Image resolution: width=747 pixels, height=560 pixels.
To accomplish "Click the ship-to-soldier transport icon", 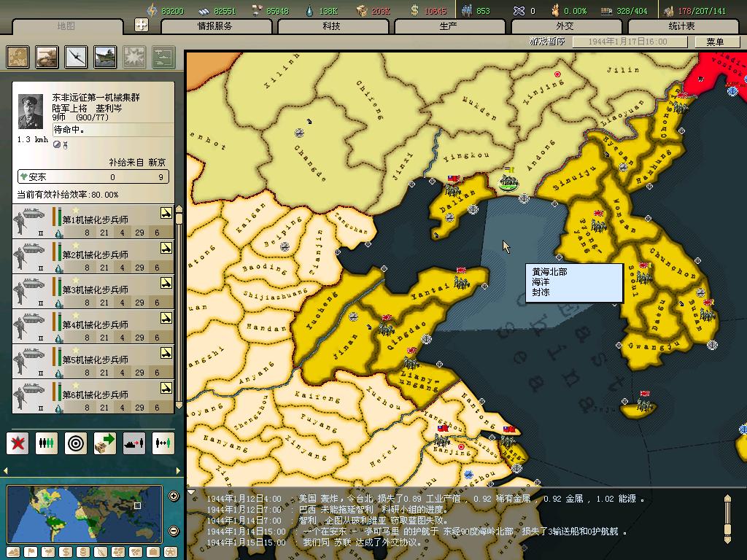I will [x=133, y=443].
